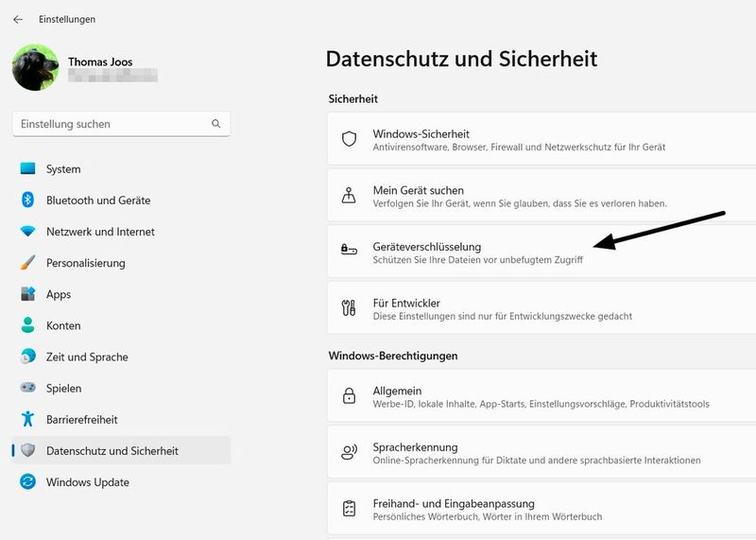
Task: Click the Verfolgen Sie Ihr Gerät description
Action: click(520, 203)
